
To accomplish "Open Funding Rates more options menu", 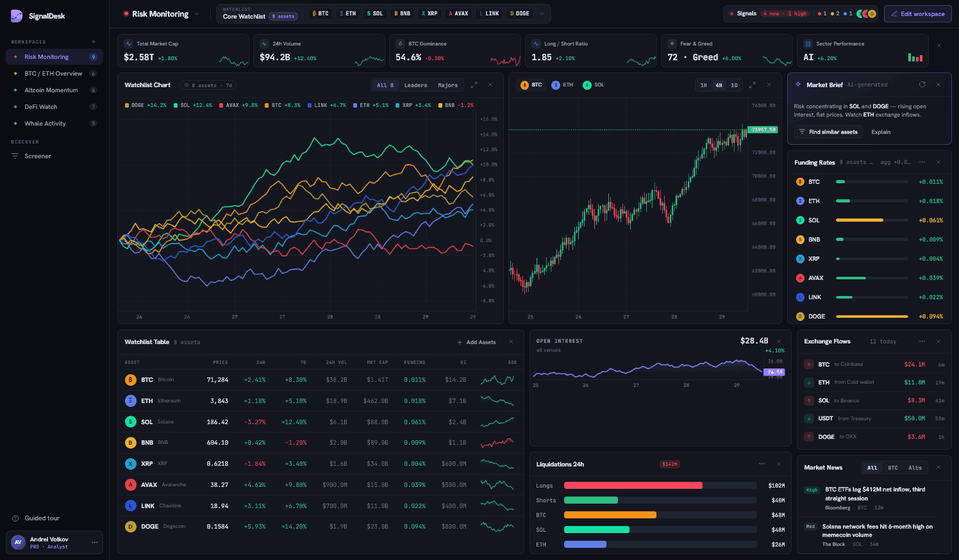I will pos(922,162).
